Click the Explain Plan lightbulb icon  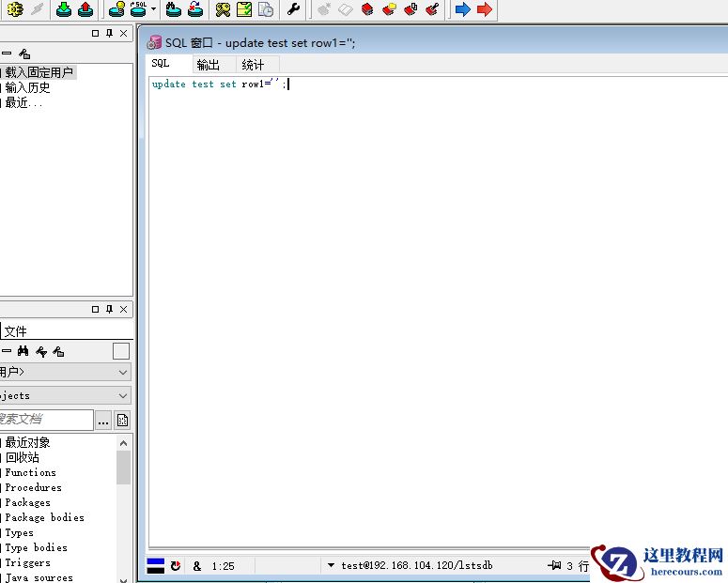[116, 9]
